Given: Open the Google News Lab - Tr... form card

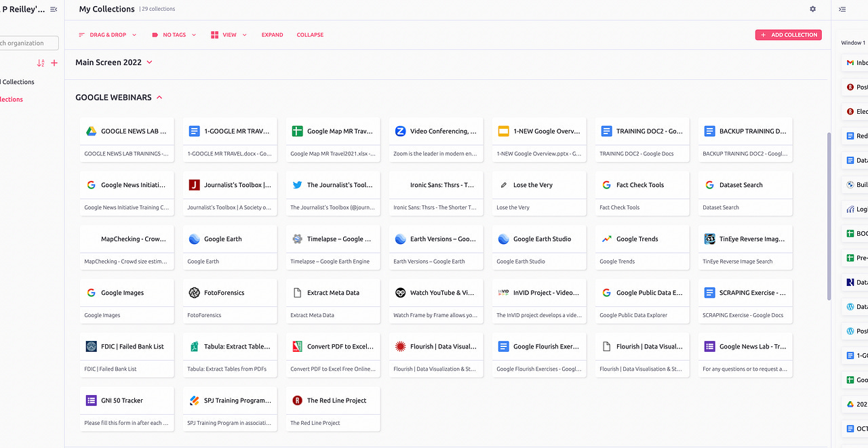Looking at the screenshot, I should (745, 354).
